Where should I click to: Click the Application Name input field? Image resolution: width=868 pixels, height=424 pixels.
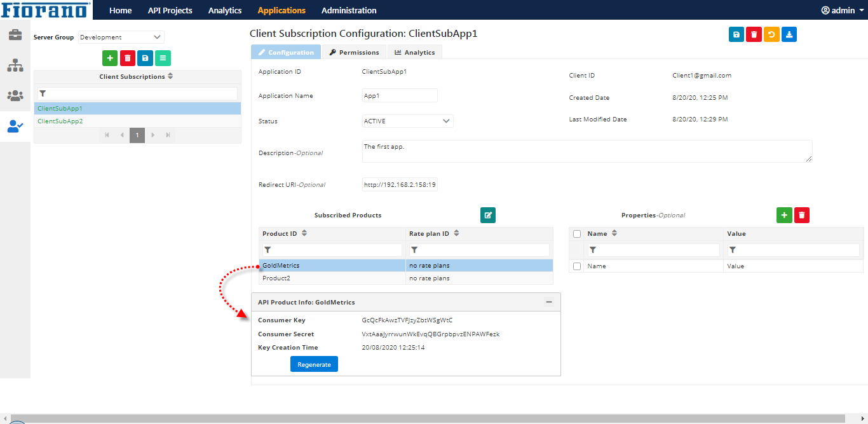[x=400, y=95]
